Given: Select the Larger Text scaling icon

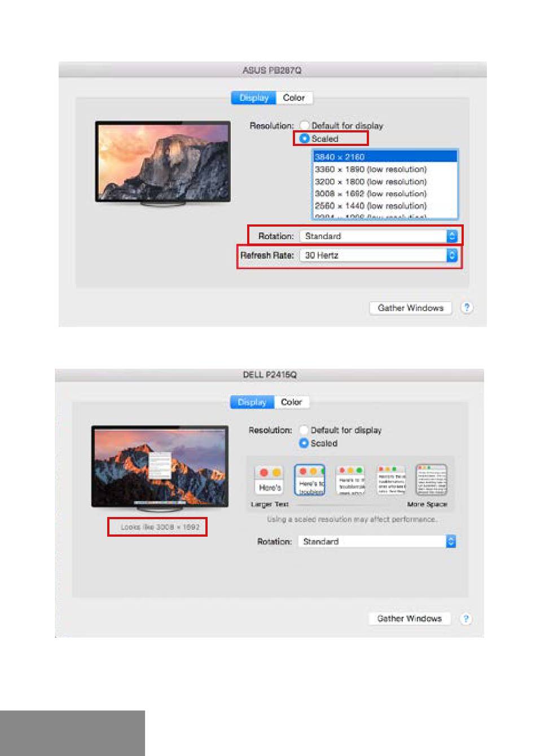Looking at the screenshot, I should 269,480.
